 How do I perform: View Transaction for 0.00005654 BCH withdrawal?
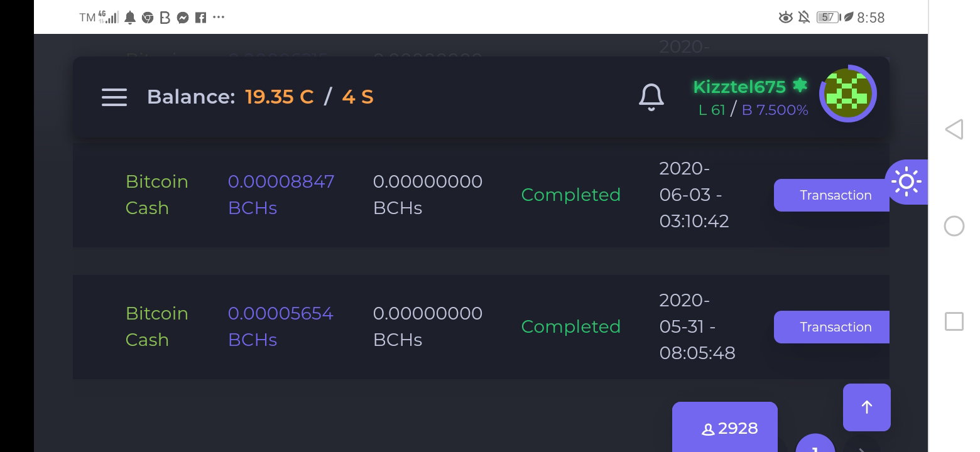pos(832,327)
